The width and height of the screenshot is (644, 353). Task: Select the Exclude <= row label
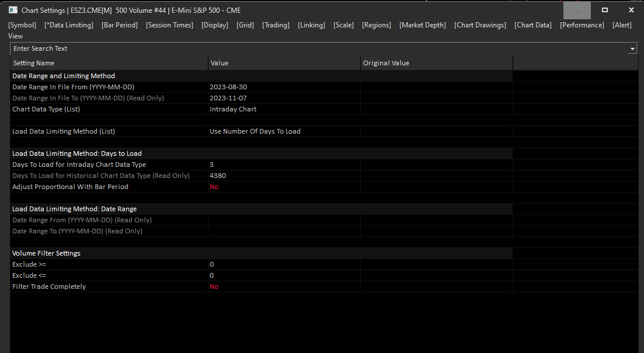29,275
